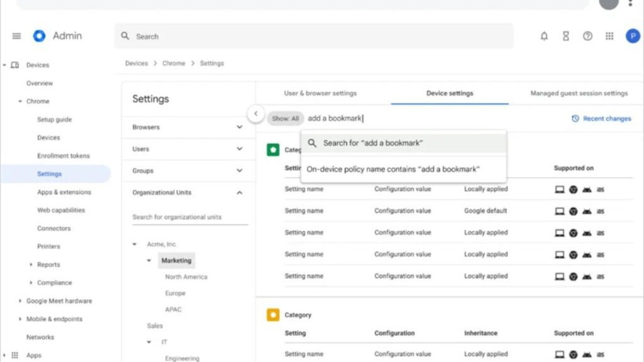This screenshot has height=362, width=644.
Task: Expand Mobile & endpoints in sidebar
Action: (x=19, y=319)
